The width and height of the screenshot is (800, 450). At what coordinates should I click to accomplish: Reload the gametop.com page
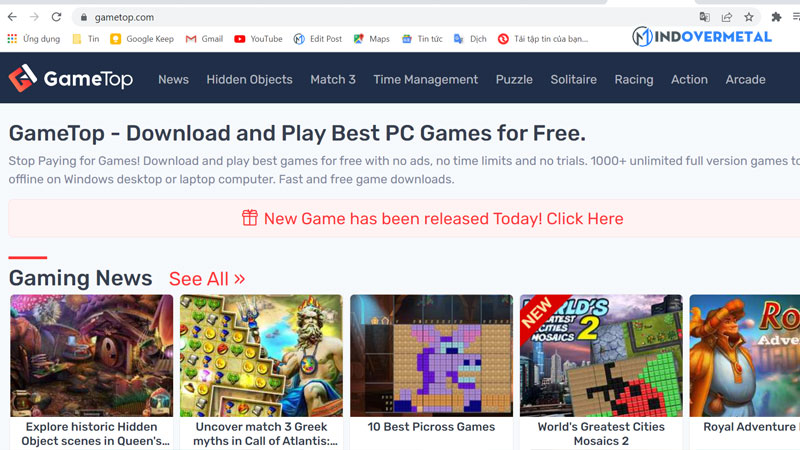pyautogui.click(x=56, y=17)
